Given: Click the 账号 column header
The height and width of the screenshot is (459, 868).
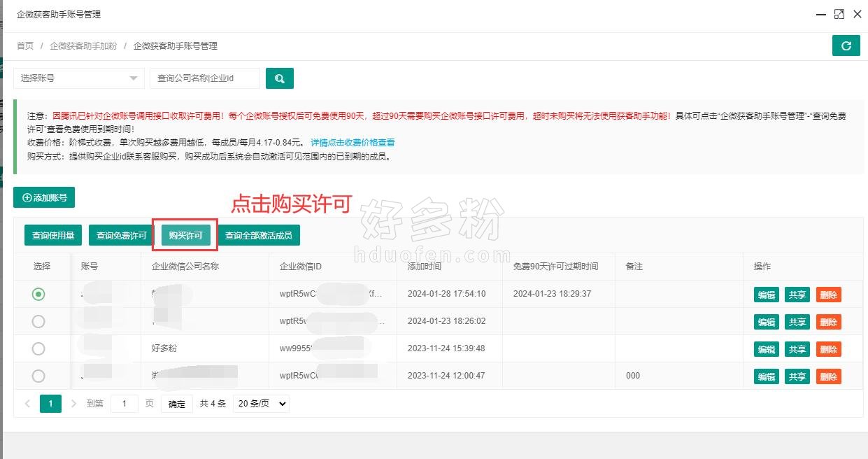Looking at the screenshot, I should 90,267.
